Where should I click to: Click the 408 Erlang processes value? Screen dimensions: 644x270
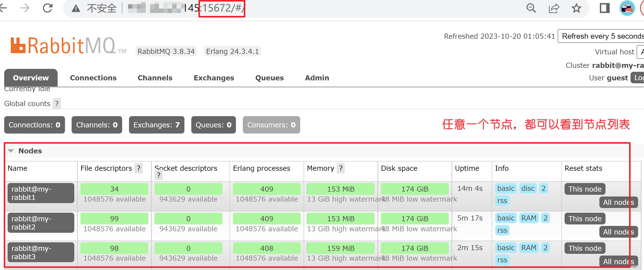point(267,248)
